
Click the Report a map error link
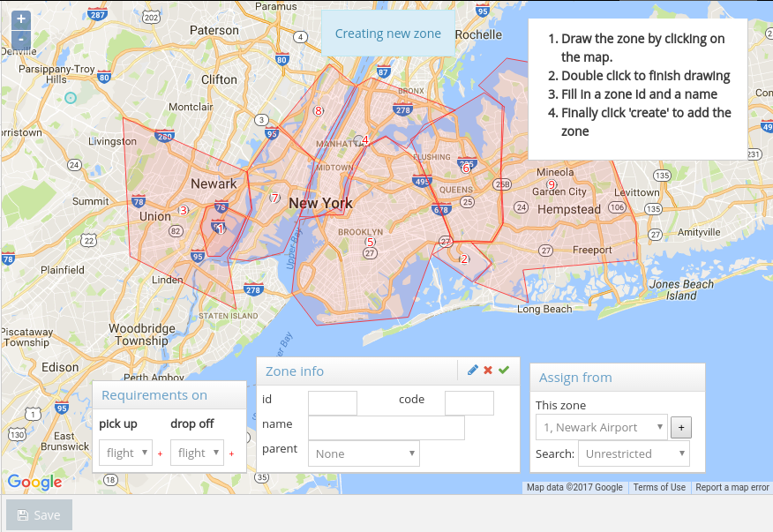732,487
